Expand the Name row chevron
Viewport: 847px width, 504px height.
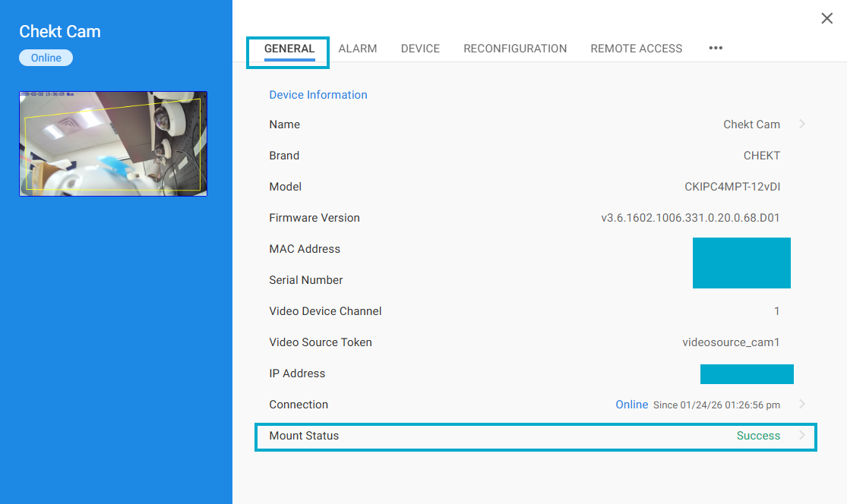(x=802, y=124)
